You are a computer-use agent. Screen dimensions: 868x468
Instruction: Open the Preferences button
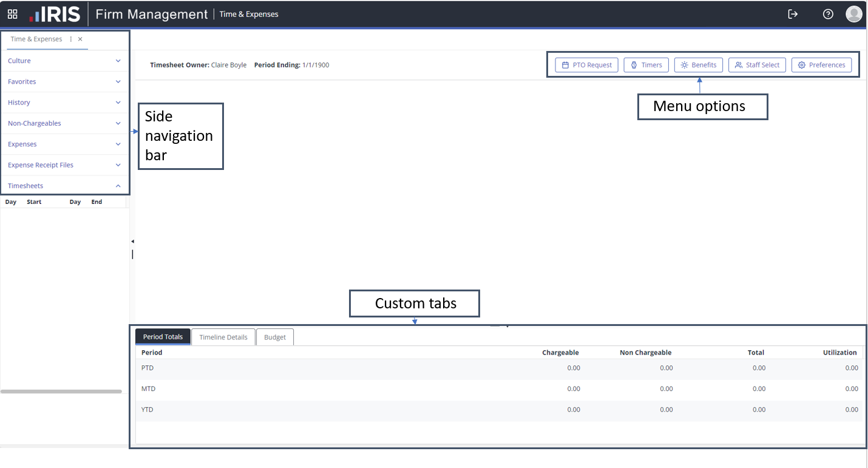pyautogui.click(x=821, y=65)
